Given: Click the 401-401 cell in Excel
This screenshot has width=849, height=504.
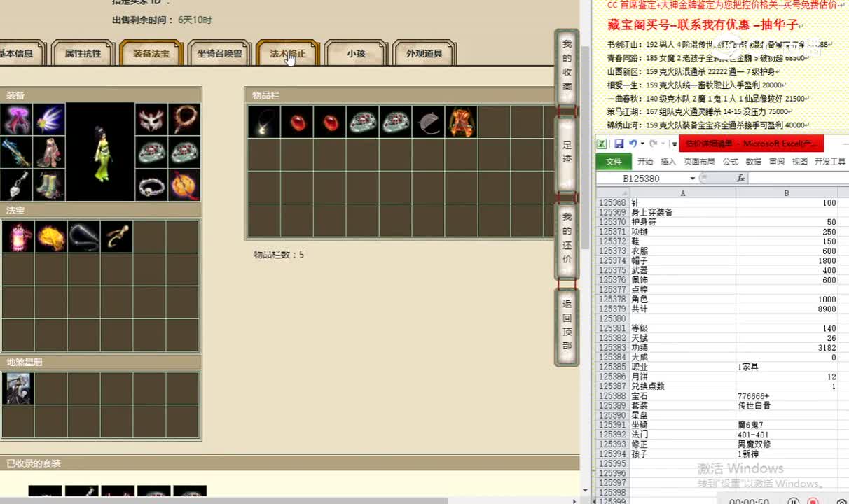Looking at the screenshot, I should (x=787, y=434).
